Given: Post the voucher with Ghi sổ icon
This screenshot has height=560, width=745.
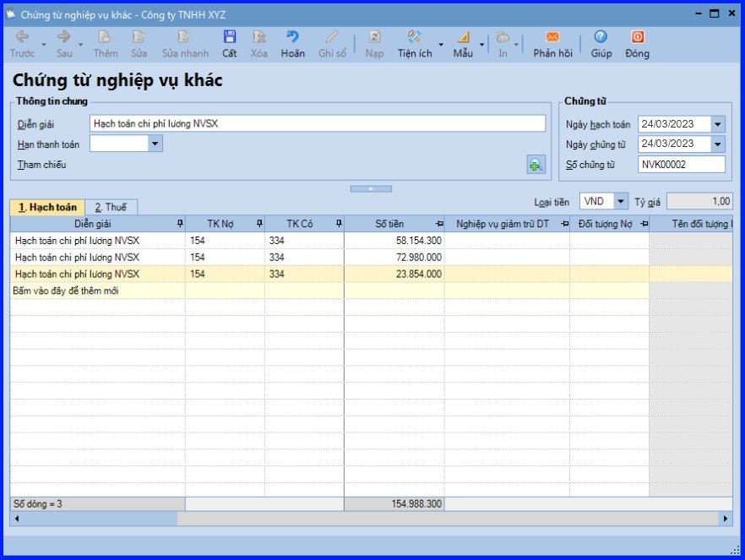Looking at the screenshot, I should [332, 37].
